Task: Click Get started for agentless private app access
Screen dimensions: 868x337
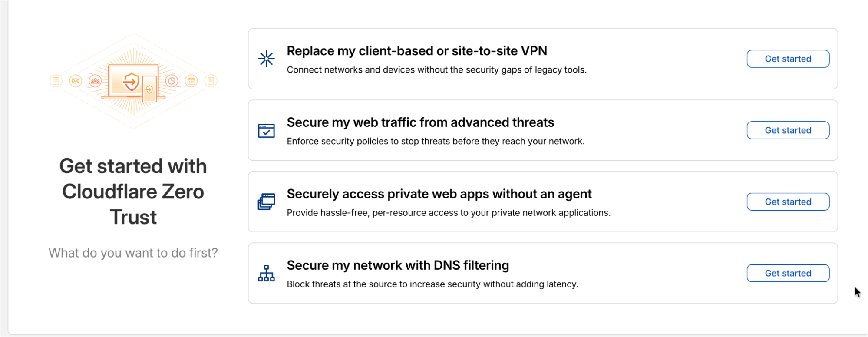Action: tap(788, 202)
